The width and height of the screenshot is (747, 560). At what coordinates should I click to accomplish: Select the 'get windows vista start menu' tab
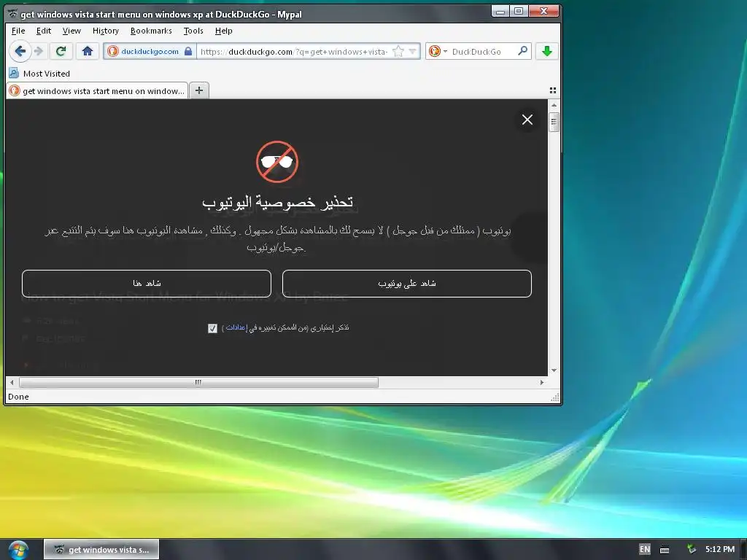pos(97,90)
